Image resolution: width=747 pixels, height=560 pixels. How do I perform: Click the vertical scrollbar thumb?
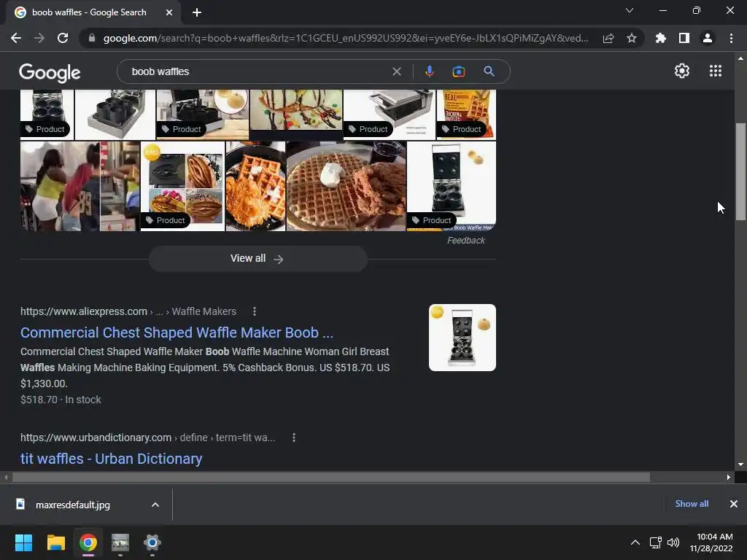click(740, 172)
